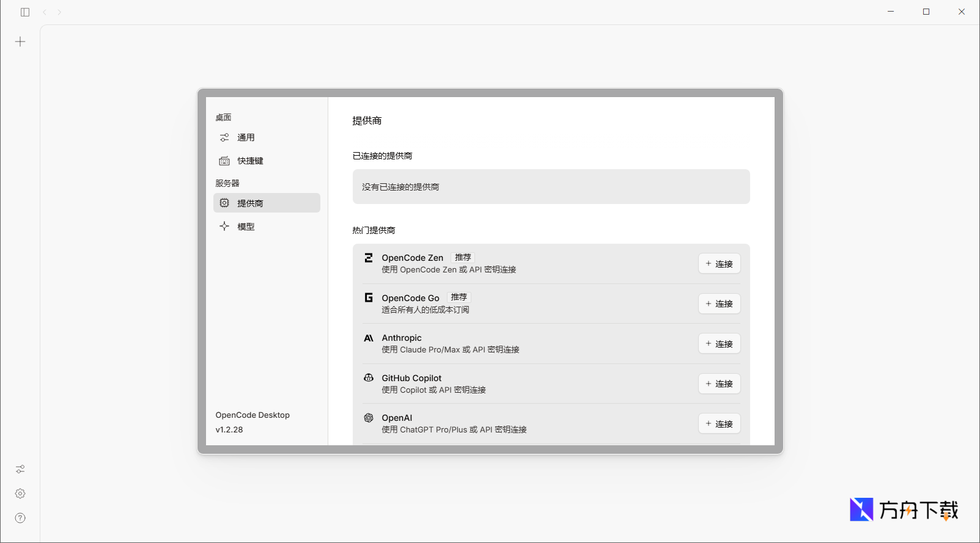
Task: Click the OpenCode Zen logo icon
Action: click(x=369, y=258)
